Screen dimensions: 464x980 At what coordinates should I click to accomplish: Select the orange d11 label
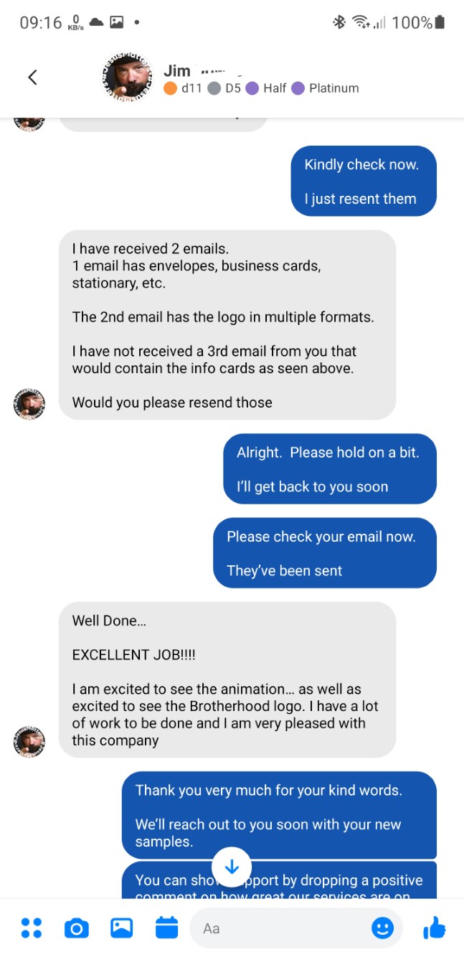(183, 88)
